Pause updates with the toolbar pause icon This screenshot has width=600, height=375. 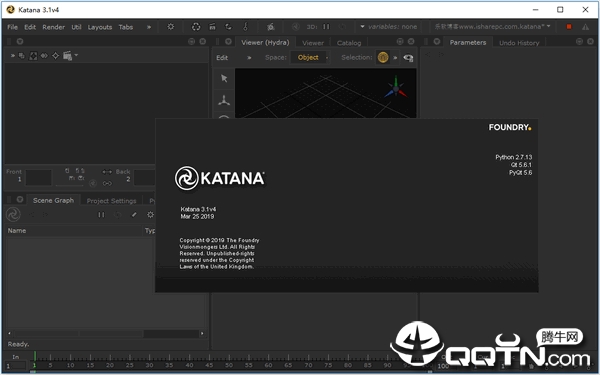click(x=326, y=26)
